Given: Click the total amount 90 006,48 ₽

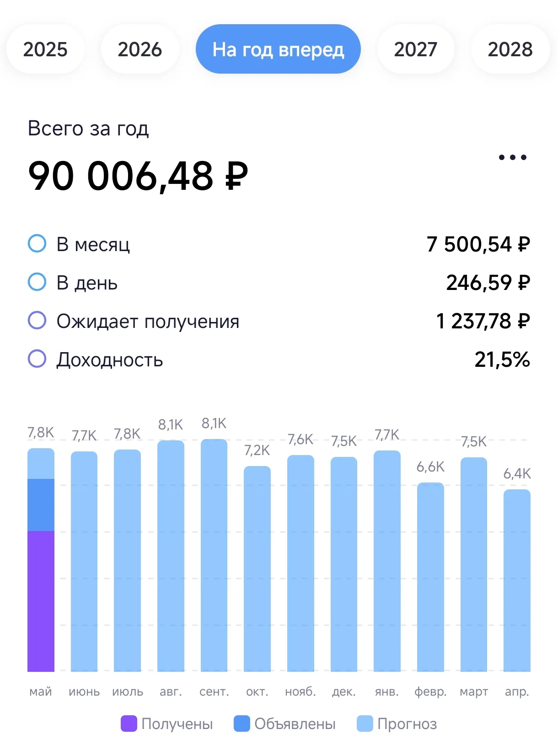Looking at the screenshot, I should tap(138, 176).
